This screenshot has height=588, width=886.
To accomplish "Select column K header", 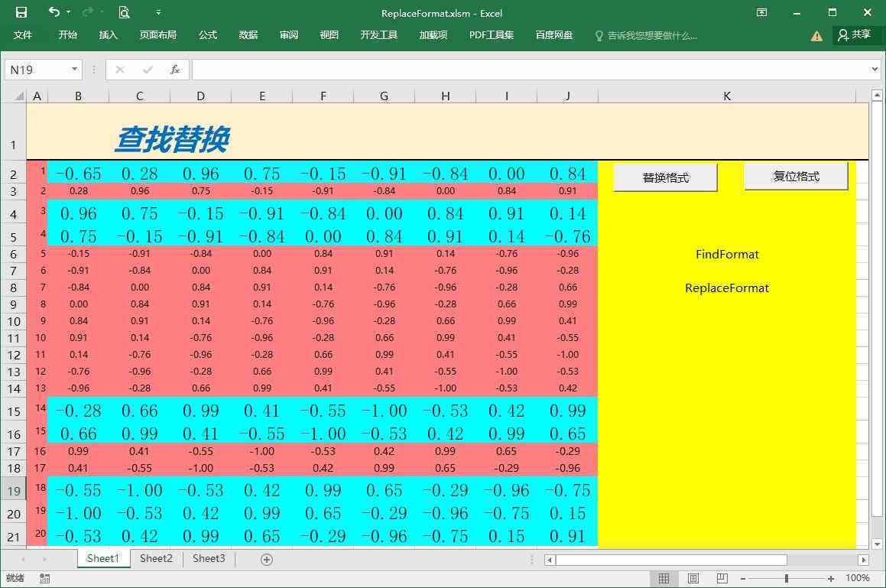I will [x=727, y=96].
